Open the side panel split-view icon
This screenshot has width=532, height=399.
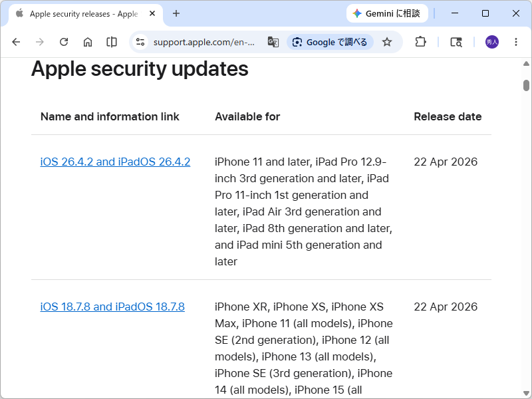pyautogui.click(x=112, y=42)
